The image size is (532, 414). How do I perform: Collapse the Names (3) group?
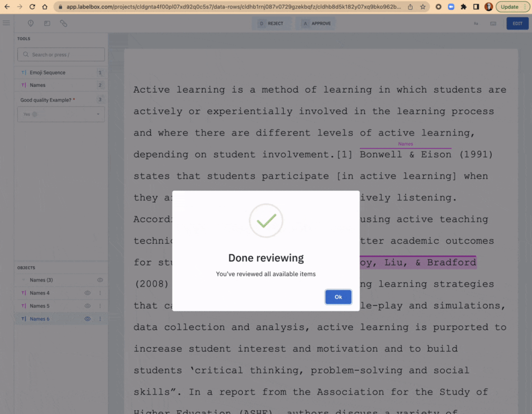point(24,280)
